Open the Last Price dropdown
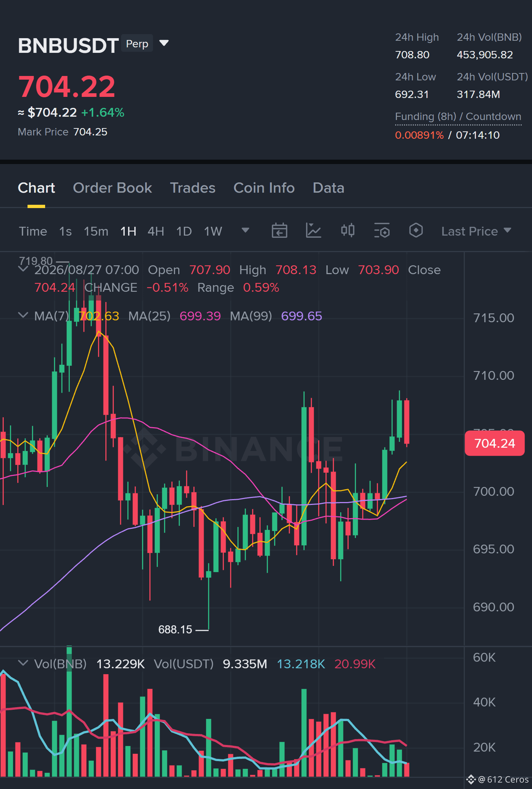 click(476, 231)
